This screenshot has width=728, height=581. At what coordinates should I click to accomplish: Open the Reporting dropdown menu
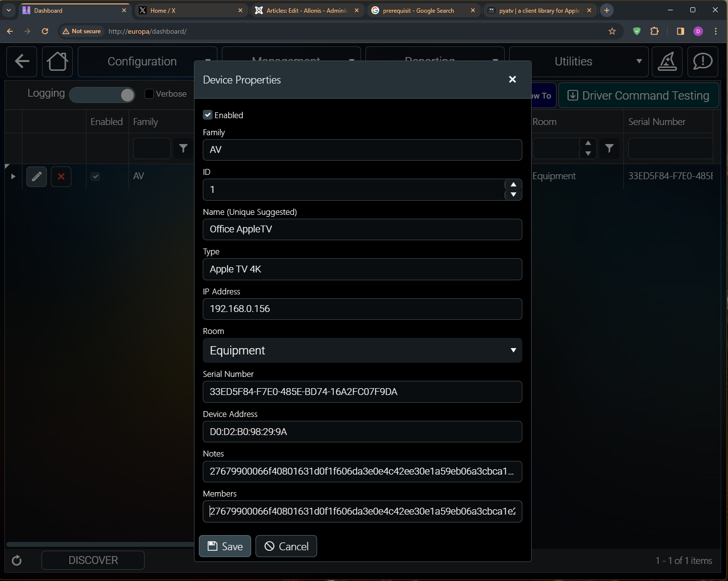click(435, 54)
